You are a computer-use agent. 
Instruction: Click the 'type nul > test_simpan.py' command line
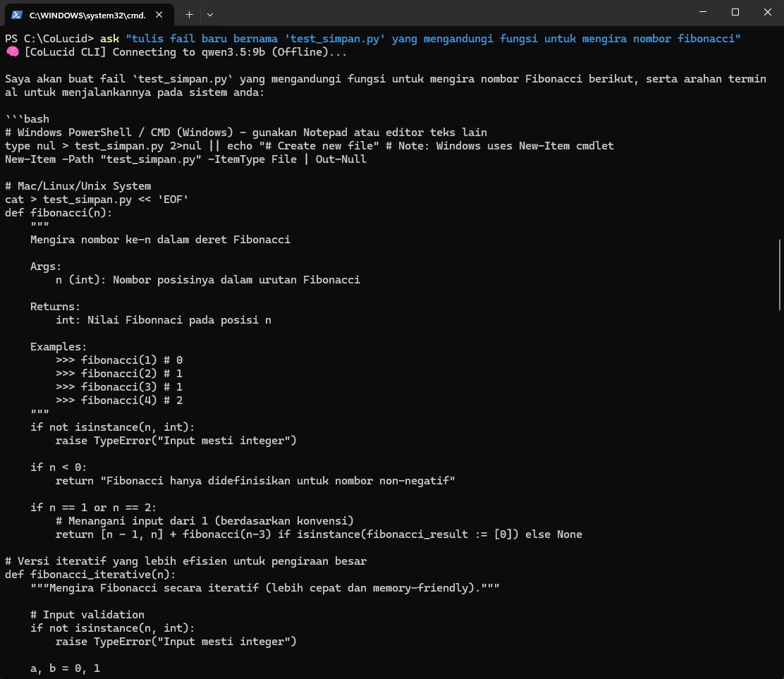point(309,145)
